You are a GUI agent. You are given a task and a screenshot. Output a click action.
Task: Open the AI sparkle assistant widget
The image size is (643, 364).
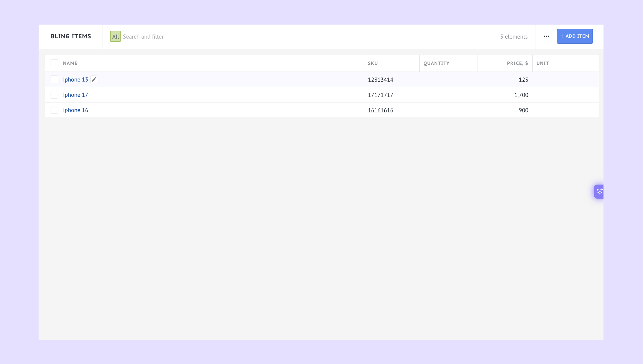(599, 191)
